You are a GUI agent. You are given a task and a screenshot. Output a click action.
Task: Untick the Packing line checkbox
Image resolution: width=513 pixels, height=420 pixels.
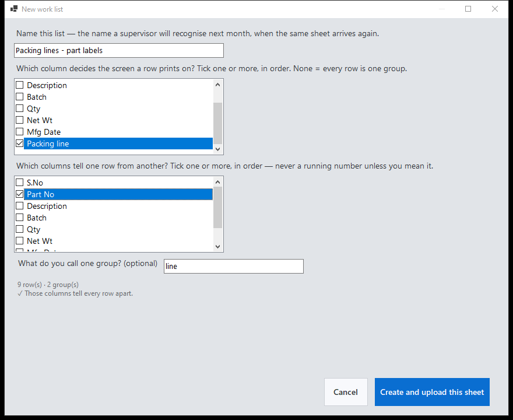pos(20,143)
